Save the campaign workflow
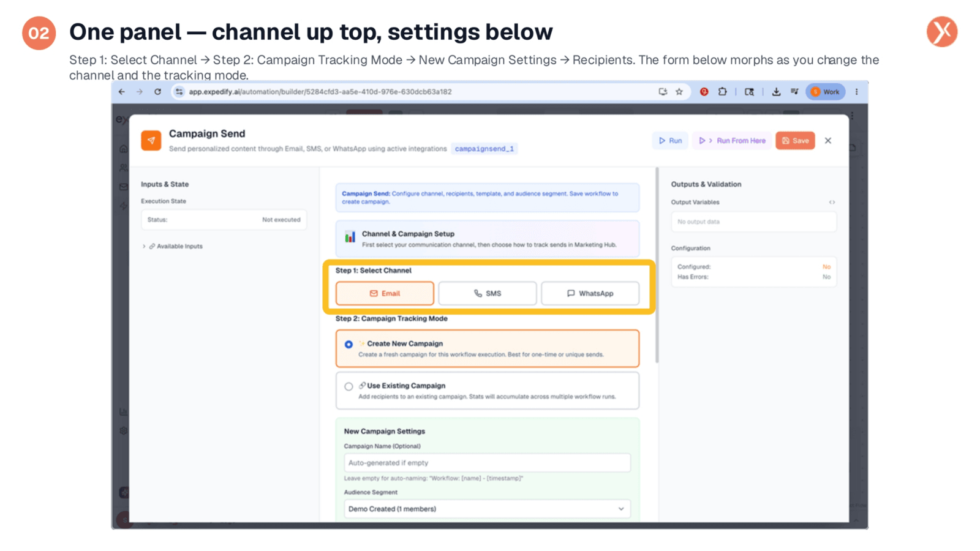 tap(795, 141)
